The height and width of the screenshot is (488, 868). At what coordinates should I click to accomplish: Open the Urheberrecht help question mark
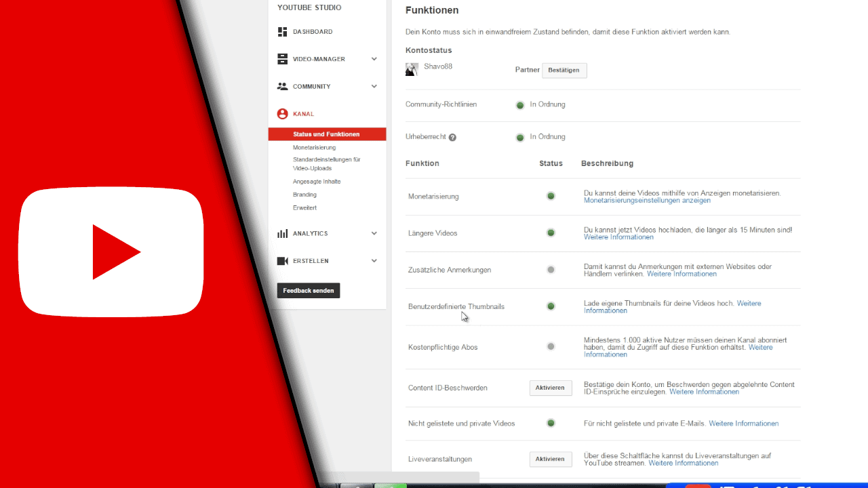pos(452,137)
